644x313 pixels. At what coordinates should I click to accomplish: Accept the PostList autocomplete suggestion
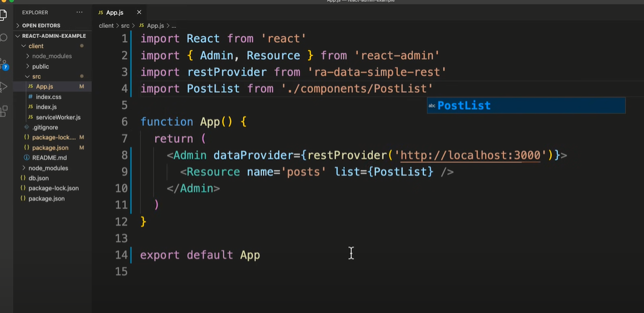(526, 105)
